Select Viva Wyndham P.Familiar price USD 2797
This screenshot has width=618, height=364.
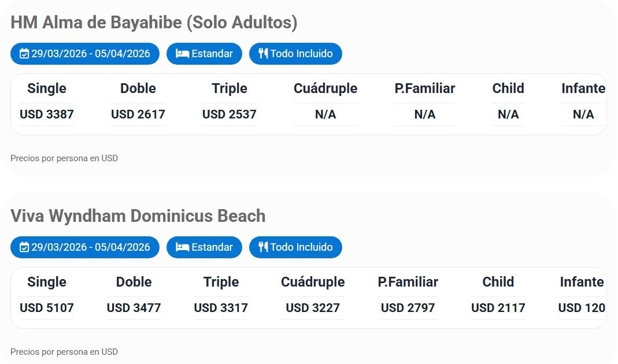[x=408, y=308]
